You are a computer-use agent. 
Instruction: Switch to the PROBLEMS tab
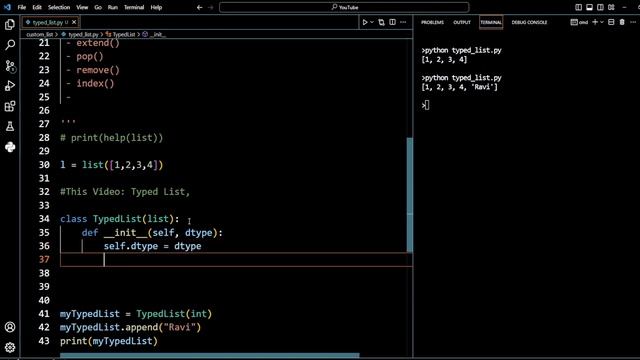click(x=432, y=22)
